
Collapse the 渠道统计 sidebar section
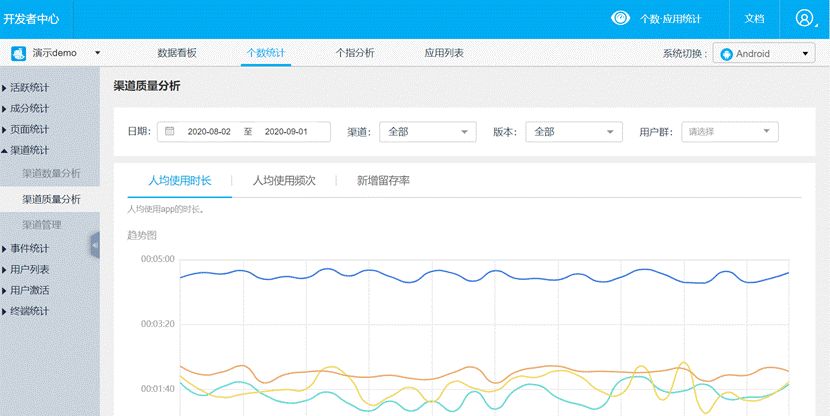[26, 151]
